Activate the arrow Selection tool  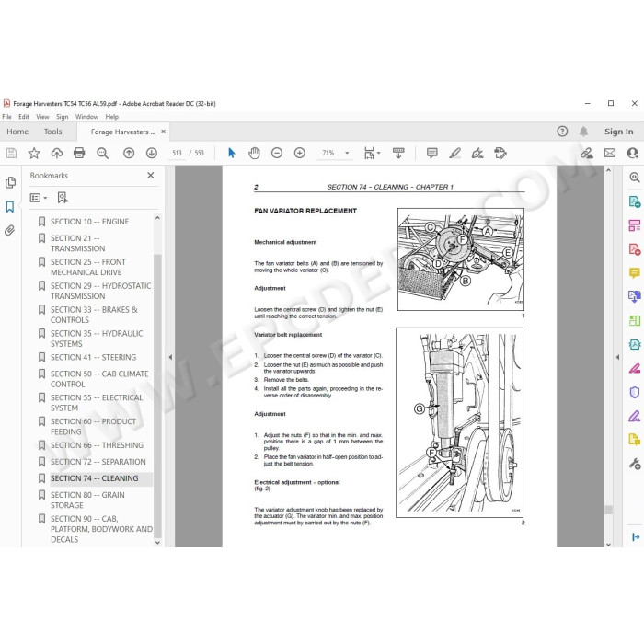tap(231, 154)
